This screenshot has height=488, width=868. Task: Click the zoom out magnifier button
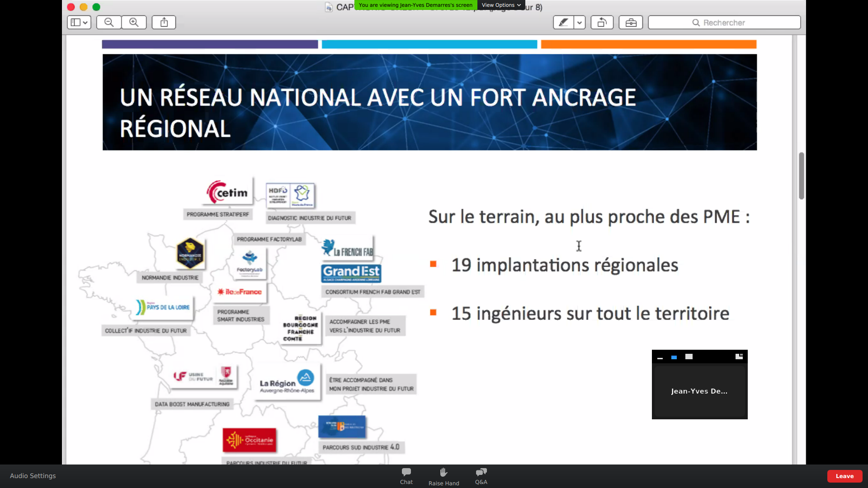pos(109,22)
